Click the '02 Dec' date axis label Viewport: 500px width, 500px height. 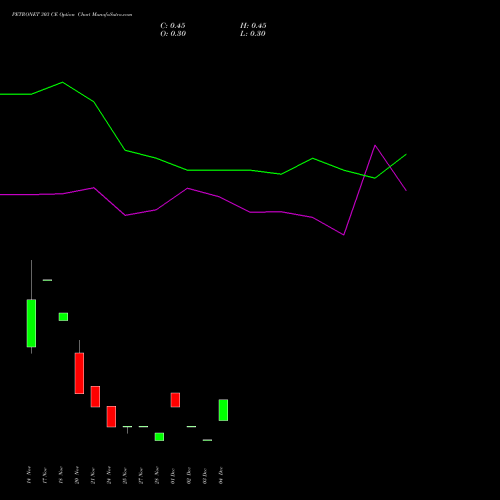[189, 475]
